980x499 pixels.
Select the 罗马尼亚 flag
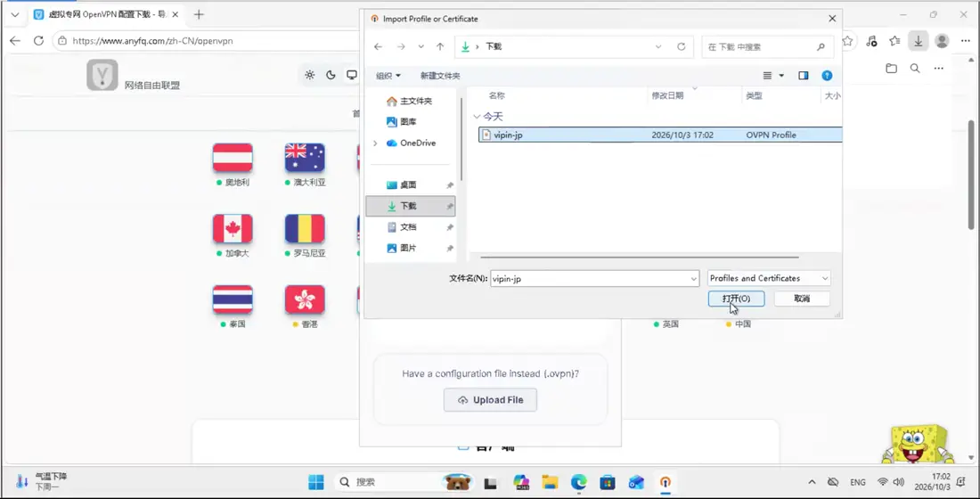pos(305,229)
